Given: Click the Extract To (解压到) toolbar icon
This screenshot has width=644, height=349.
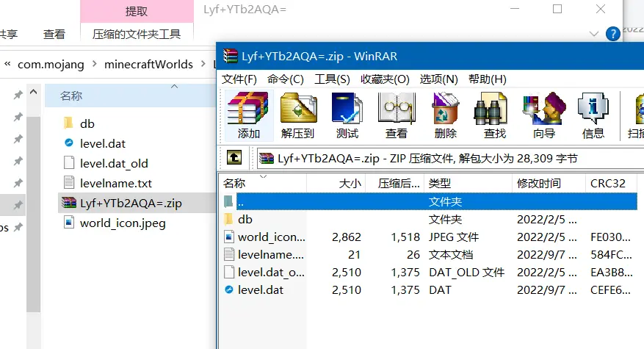Looking at the screenshot, I should (x=298, y=109).
